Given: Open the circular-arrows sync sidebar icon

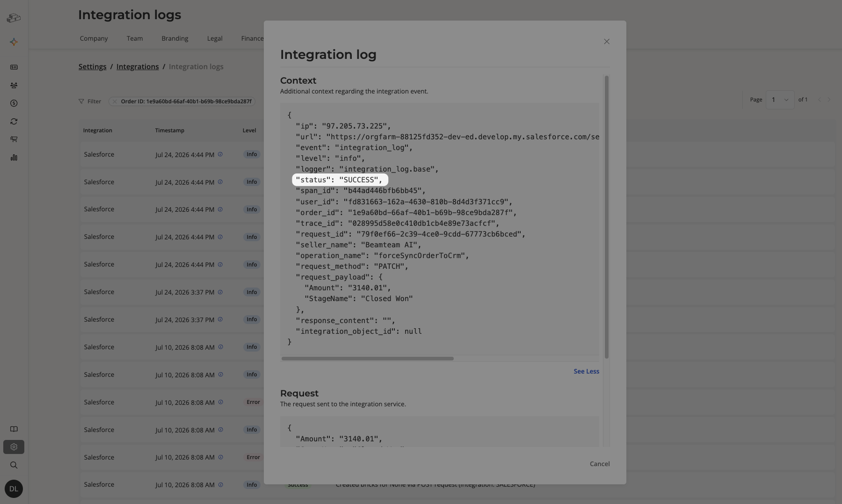Looking at the screenshot, I should pyautogui.click(x=14, y=122).
